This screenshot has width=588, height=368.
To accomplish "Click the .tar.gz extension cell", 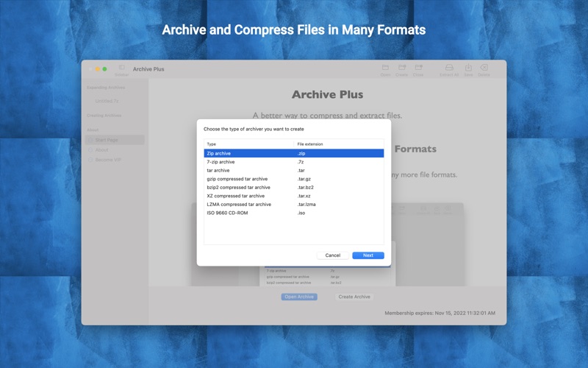I will pyautogui.click(x=304, y=179).
